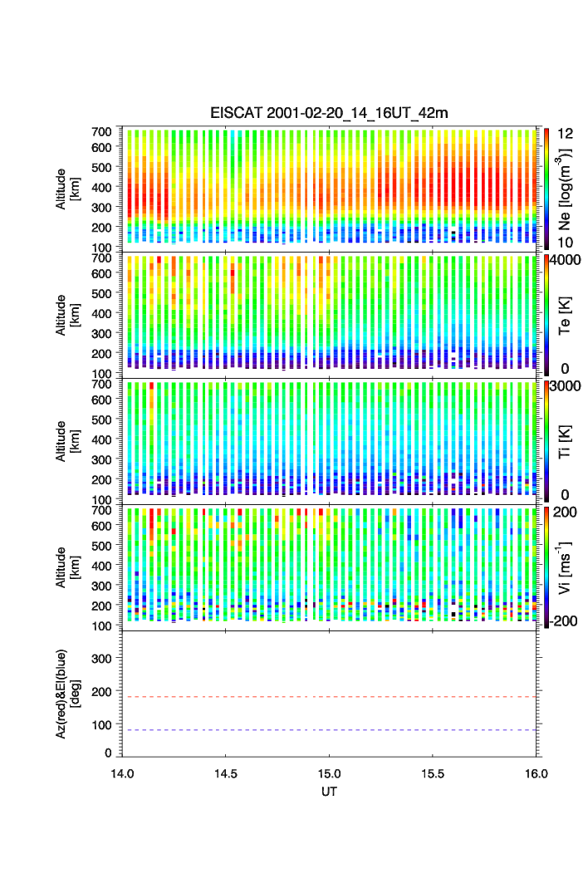
Task: Click the 14.5 tick label on time axis
Action: (x=226, y=773)
